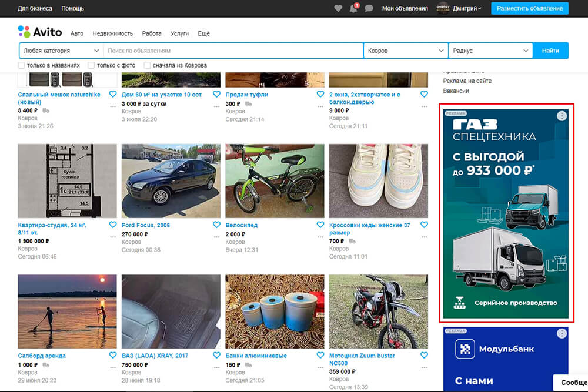The height and width of the screenshot is (392, 588).
Task: Open 'Продам туфли' listing title
Action: click(247, 95)
